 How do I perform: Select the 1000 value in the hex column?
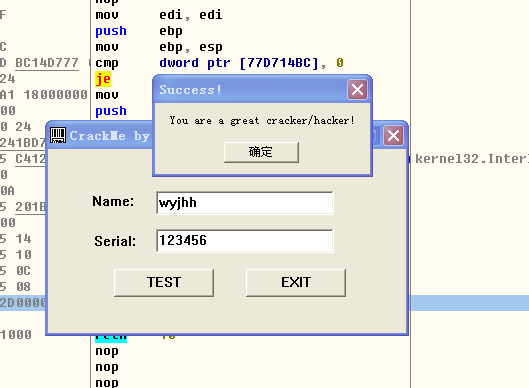[16, 335]
